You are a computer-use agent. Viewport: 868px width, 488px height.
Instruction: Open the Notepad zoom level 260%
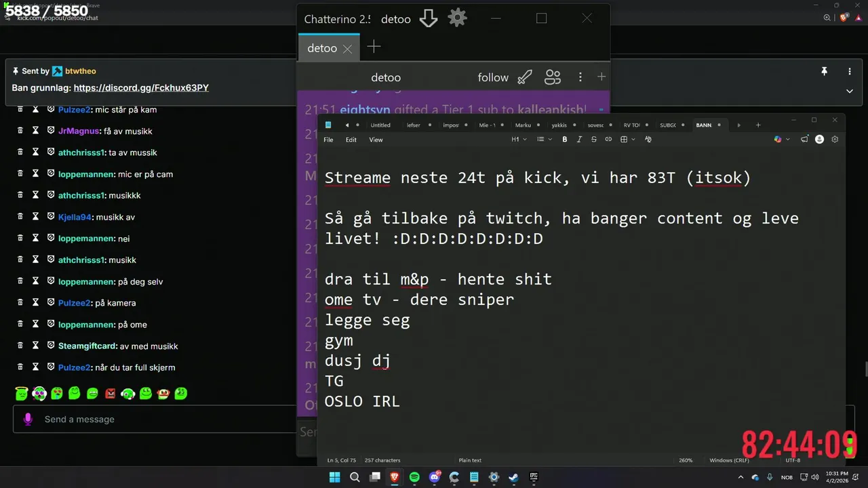coord(686,460)
